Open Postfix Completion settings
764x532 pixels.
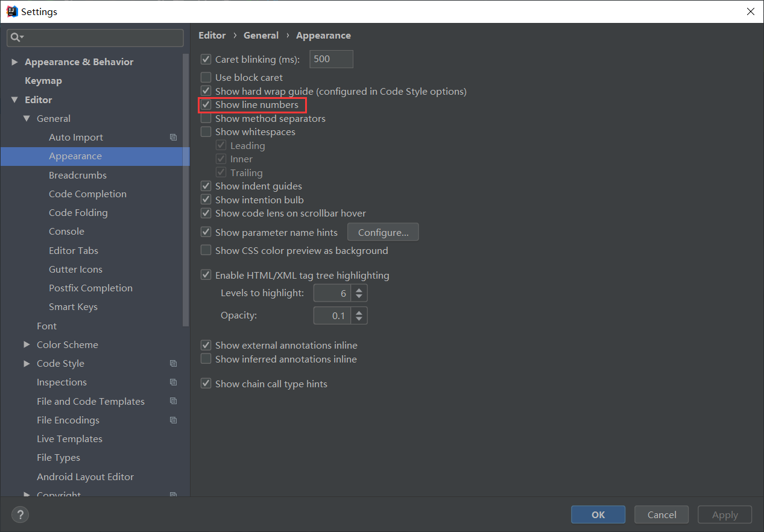(90, 288)
